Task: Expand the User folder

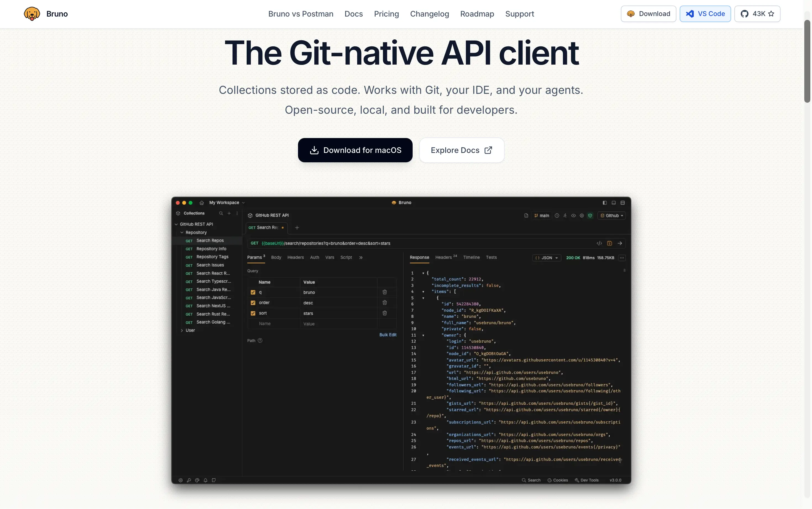Action: pos(182,331)
